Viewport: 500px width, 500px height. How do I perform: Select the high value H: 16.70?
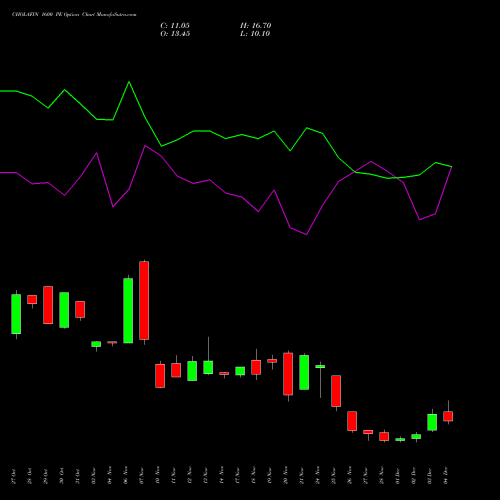tap(255, 26)
